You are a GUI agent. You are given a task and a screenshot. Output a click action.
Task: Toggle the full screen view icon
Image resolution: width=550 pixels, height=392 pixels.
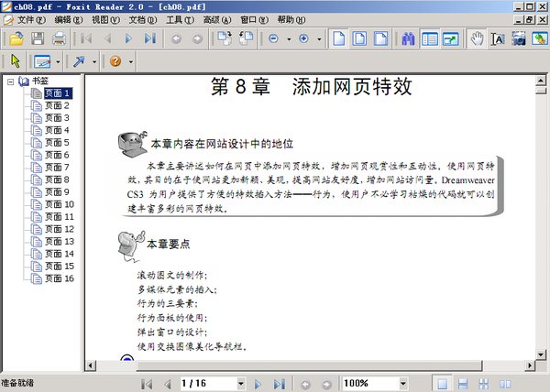pos(451,38)
